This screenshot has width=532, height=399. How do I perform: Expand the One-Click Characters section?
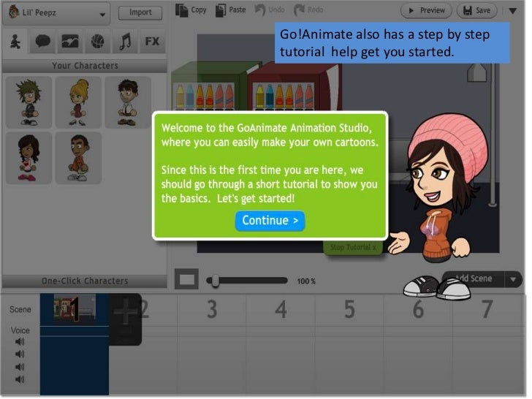click(x=85, y=281)
